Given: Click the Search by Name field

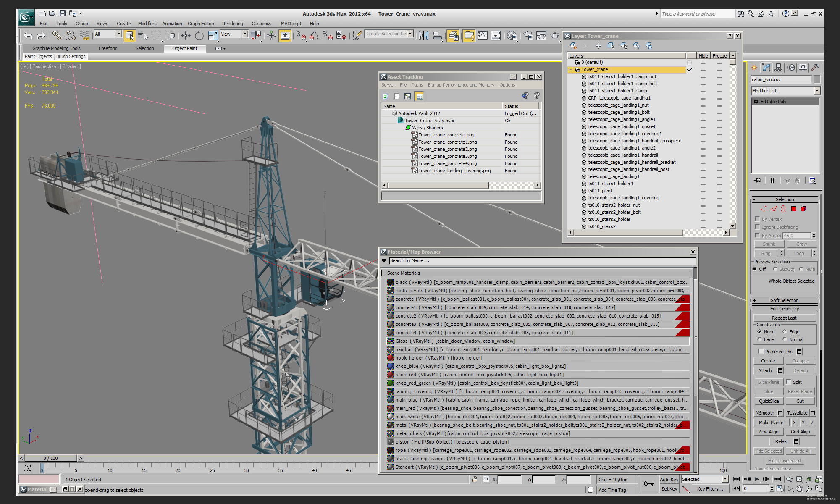Looking at the screenshot, I should pyautogui.click(x=542, y=261).
